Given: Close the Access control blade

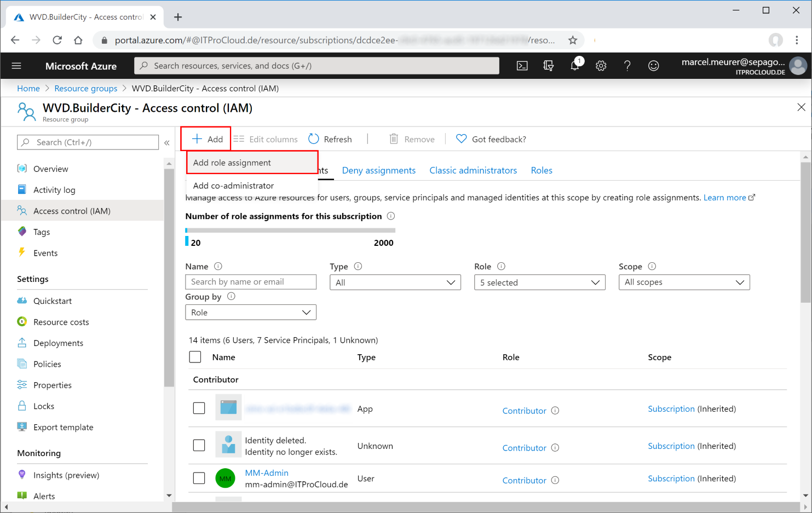Looking at the screenshot, I should (x=801, y=107).
